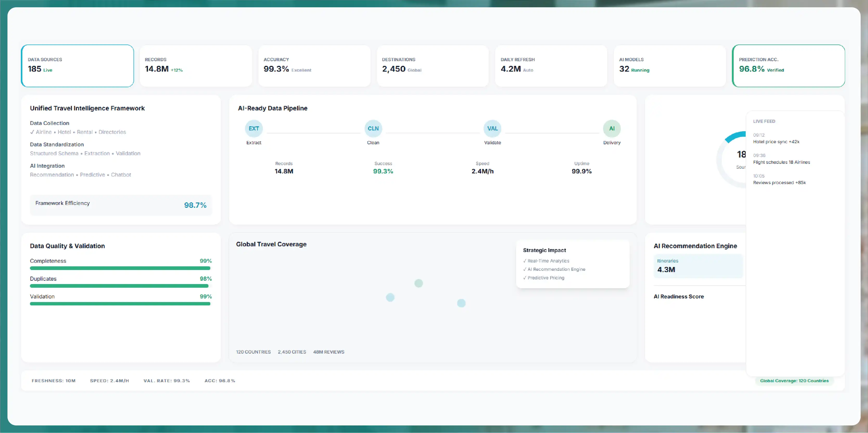The height and width of the screenshot is (433, 868).
Task: Select the Reviews processed +85k feed item
Action: (780, 179)
